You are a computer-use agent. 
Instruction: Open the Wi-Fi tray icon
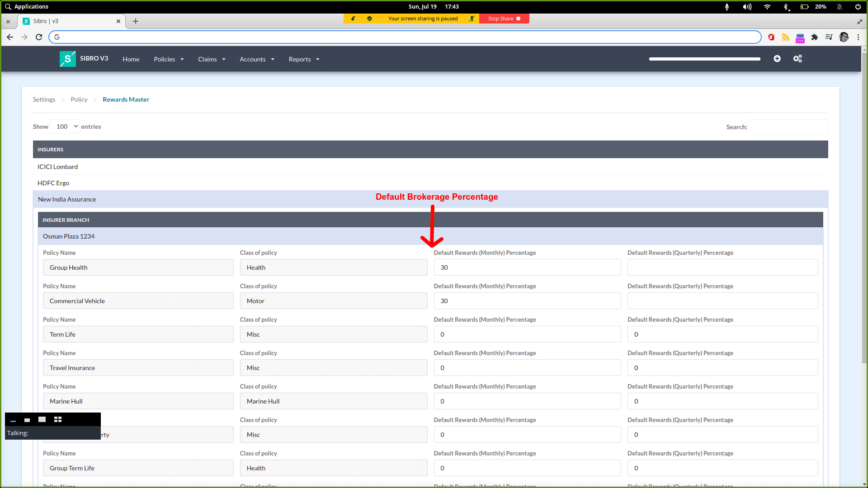tap(767, 7)
